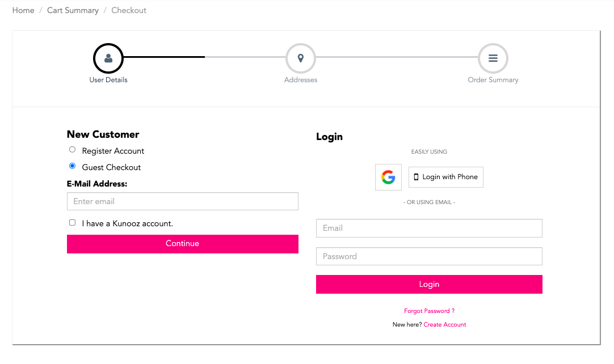The image size is (614, 364).
Task: Select the Register Account radio button
Action: click(x=73, y=150)
